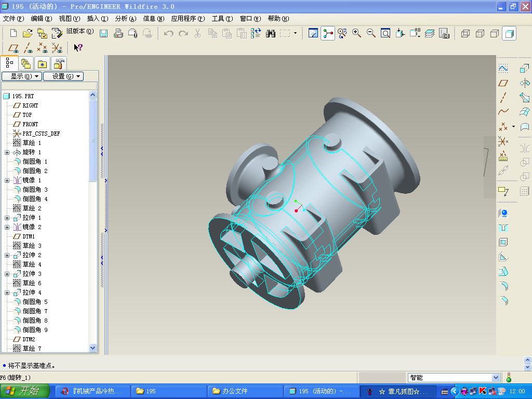Switch to no hidden display mode
The height and width of the screenshot is (399, 532).
click(495, 33)
